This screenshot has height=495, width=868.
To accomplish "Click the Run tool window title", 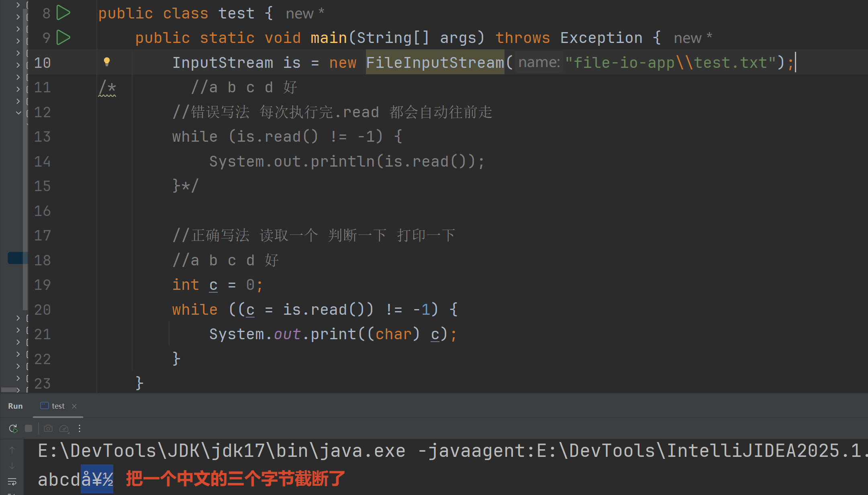I will click(x=15, y=406).
